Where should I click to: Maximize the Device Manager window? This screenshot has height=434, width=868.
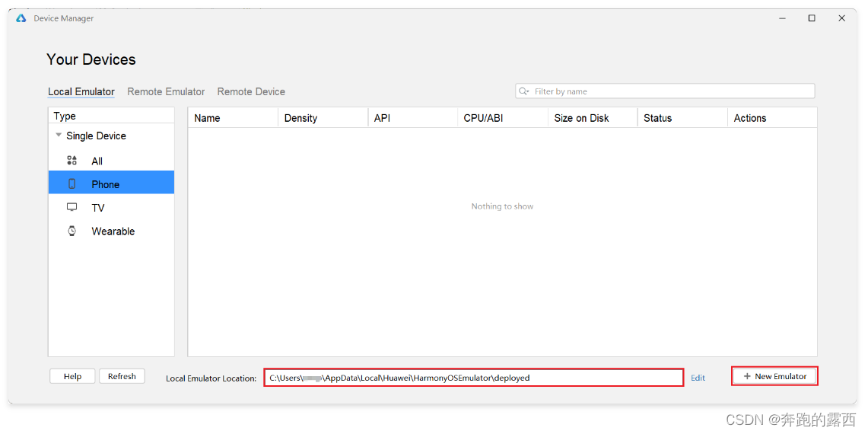(812, 18)
